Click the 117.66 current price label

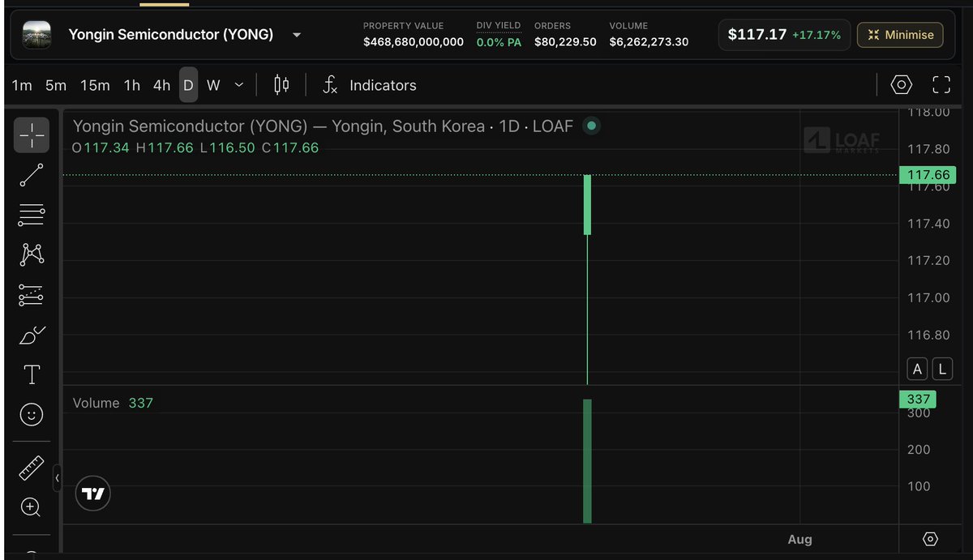tap(928, 175)
